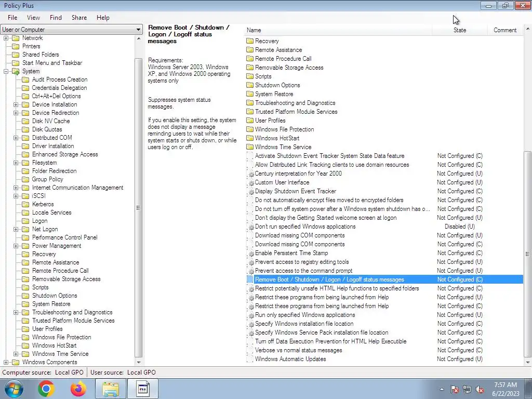This screenshot has height=399, width=532.
Task: Expand the Distributed COM tree node
Action: [16, 138]
